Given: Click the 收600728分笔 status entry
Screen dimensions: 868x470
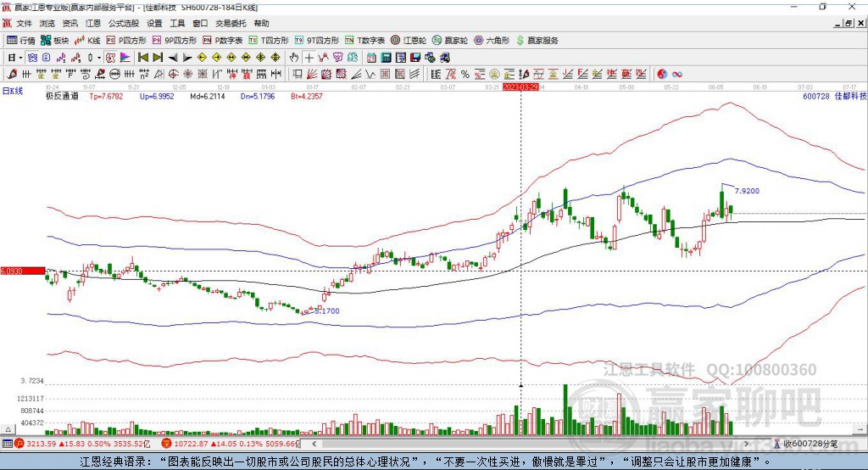Looking at the screenshot, I should point(806,444).
